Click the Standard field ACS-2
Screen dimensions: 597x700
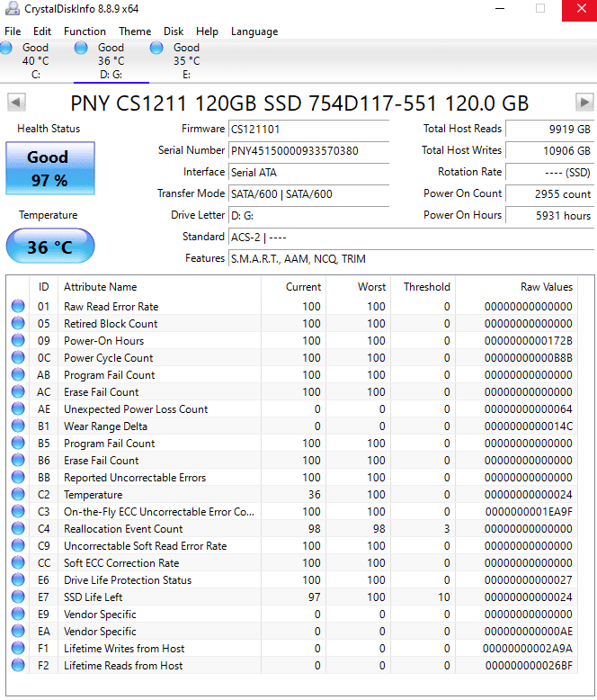point(411,237)
